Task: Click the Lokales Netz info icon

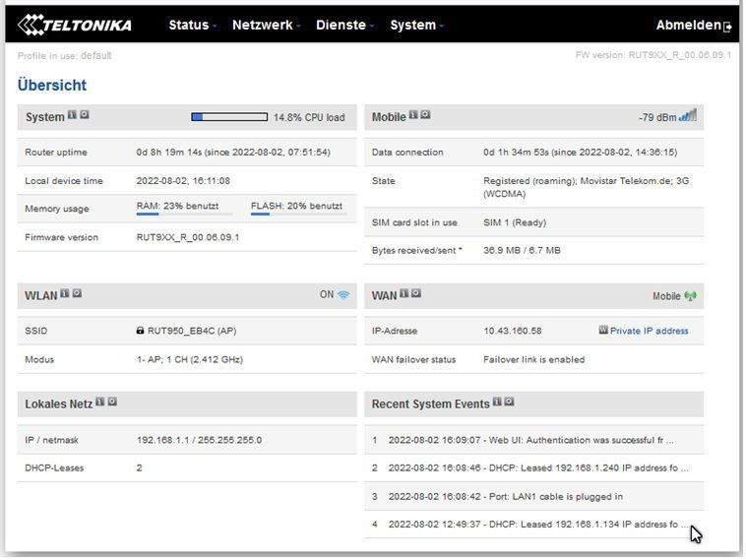Action: pyautogui.click(x=100, y=402)
